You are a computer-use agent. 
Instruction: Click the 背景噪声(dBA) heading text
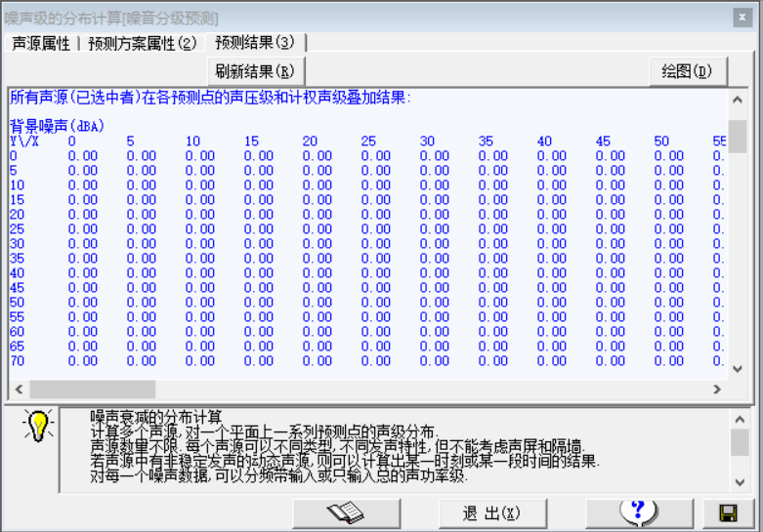coord(57,127)
